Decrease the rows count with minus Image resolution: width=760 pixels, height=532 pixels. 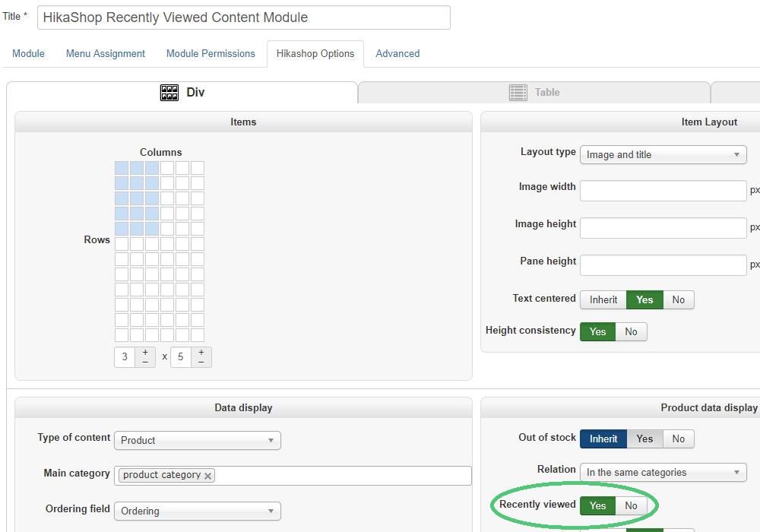201,362
